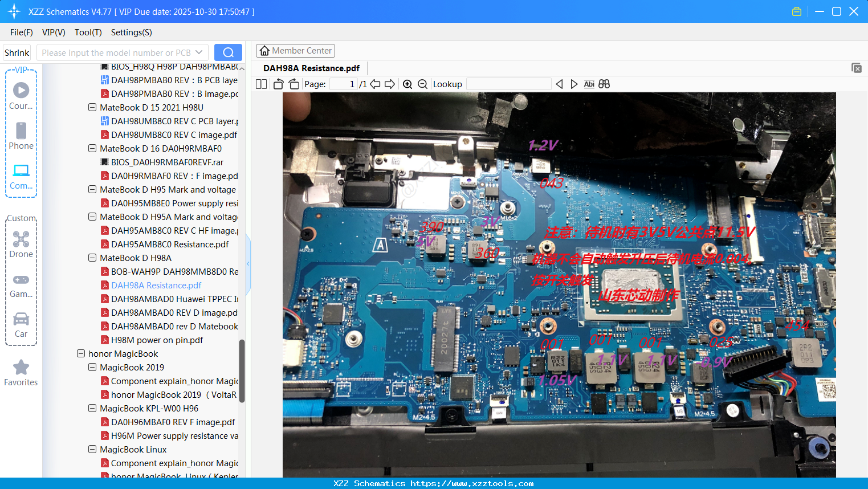Open DAH98PMBAB0 REV : B image.pdf
Viewport: 868px width, 489px height.
click(169, 93)
